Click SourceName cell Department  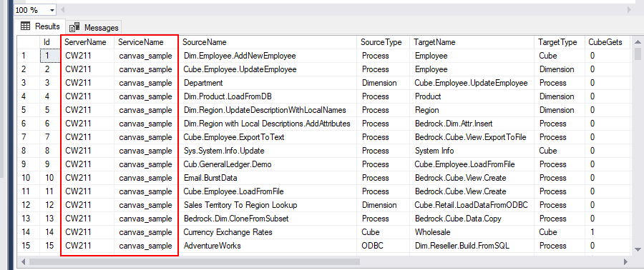click(x=268, y=83)
